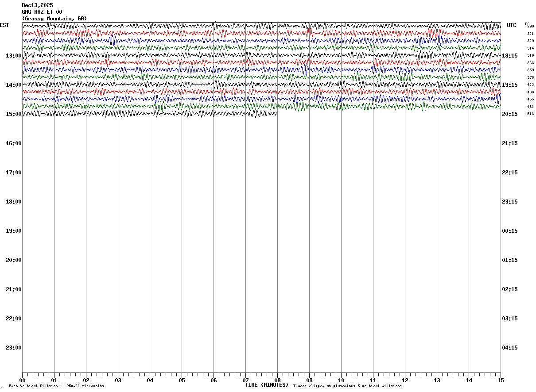Click the 13:00 EST row label

coord(14,56)
